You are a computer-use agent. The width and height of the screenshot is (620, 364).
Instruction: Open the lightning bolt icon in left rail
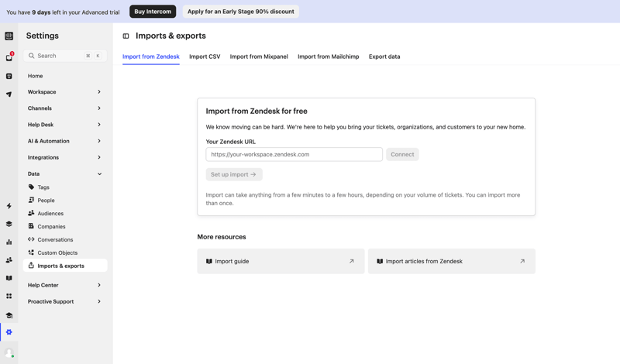9,206
